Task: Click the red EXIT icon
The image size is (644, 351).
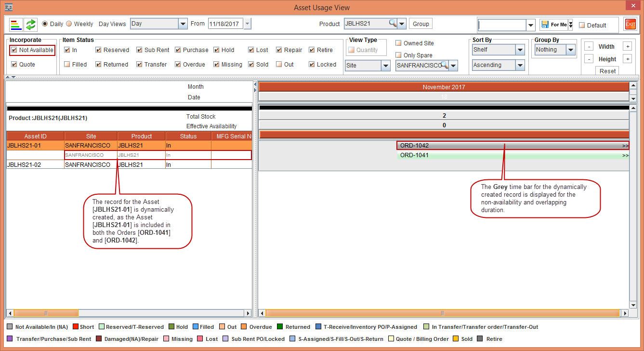Action: (630, 25)
